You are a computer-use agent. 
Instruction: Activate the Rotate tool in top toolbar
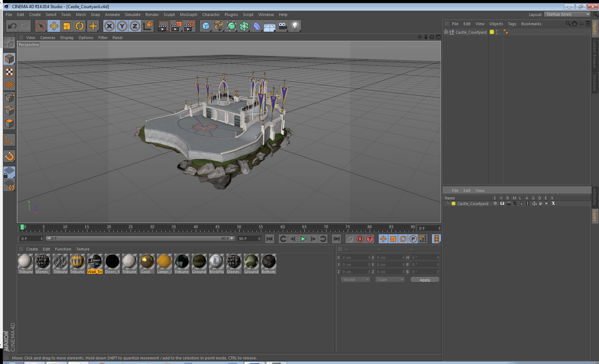80,26
